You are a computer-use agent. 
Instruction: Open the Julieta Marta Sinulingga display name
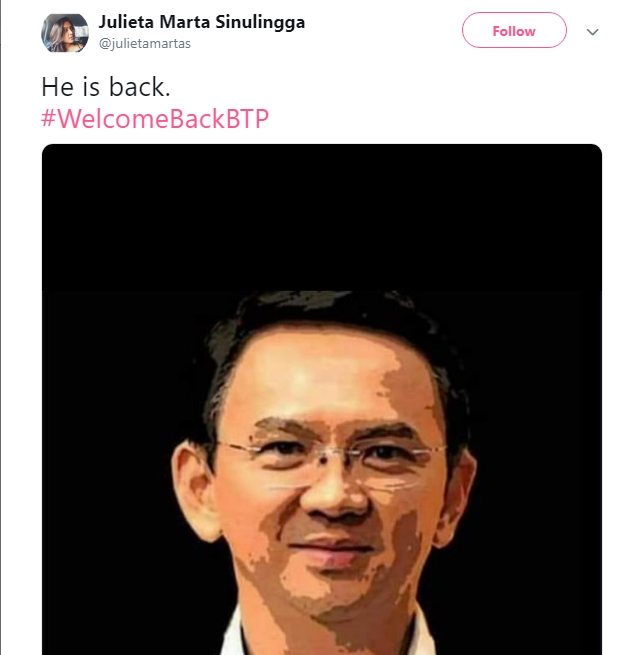click(x=202, y=22)
